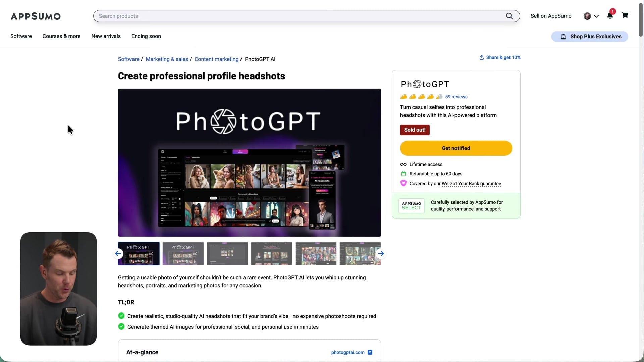Viewport: 644px width, 362px height.
Task: Click the infinity Lifetime access icon
Action: pos(404,164)
